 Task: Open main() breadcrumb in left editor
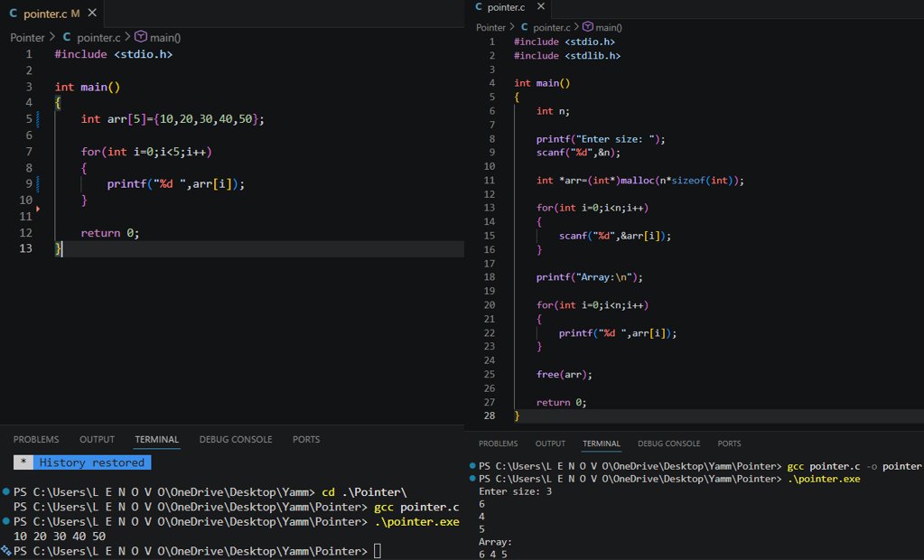(x=165, y=37)
